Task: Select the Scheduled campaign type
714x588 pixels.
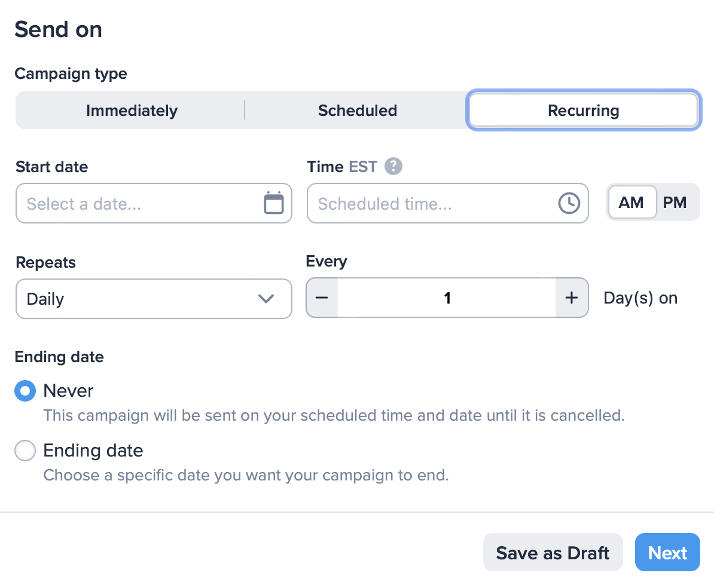Action: 358,110
